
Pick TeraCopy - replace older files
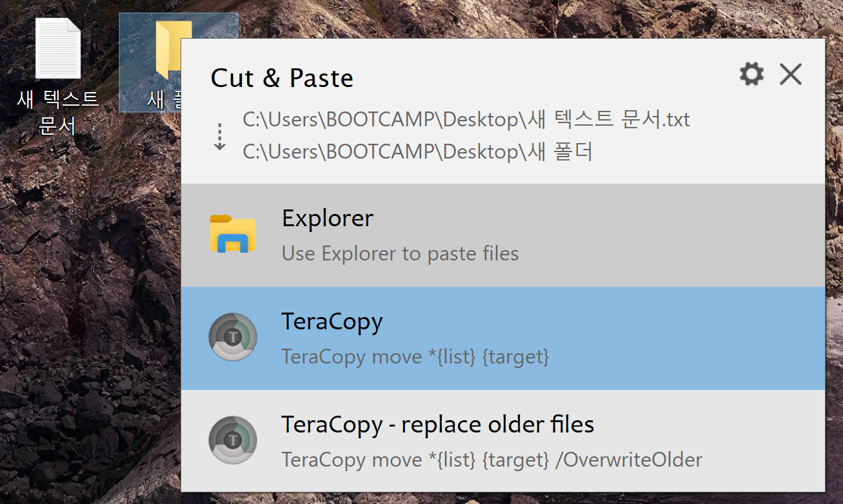pos(503,441)
